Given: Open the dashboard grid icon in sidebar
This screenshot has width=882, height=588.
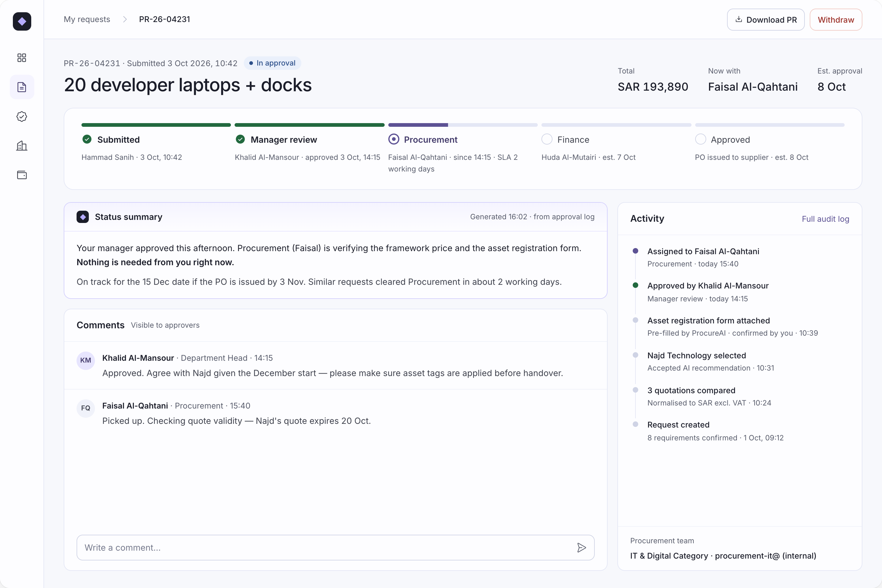Looking at the screenshot, I should click(x=22, y=58).
